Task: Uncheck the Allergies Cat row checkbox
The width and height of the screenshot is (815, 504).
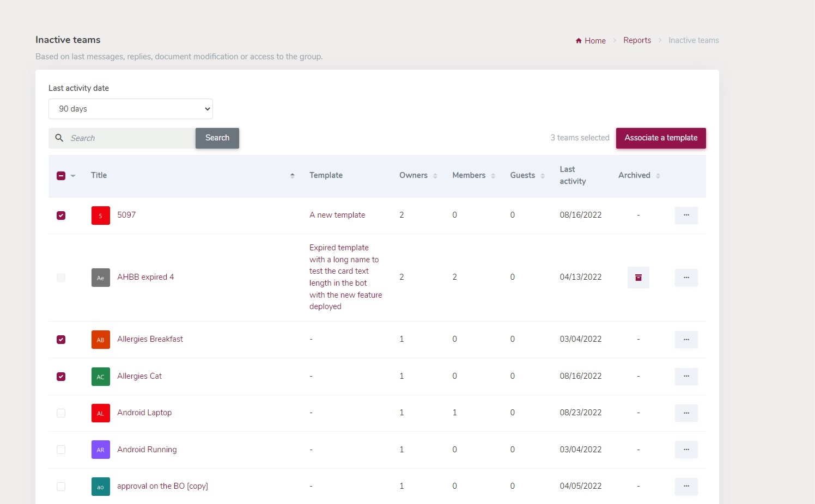Action: pos(61,376)
